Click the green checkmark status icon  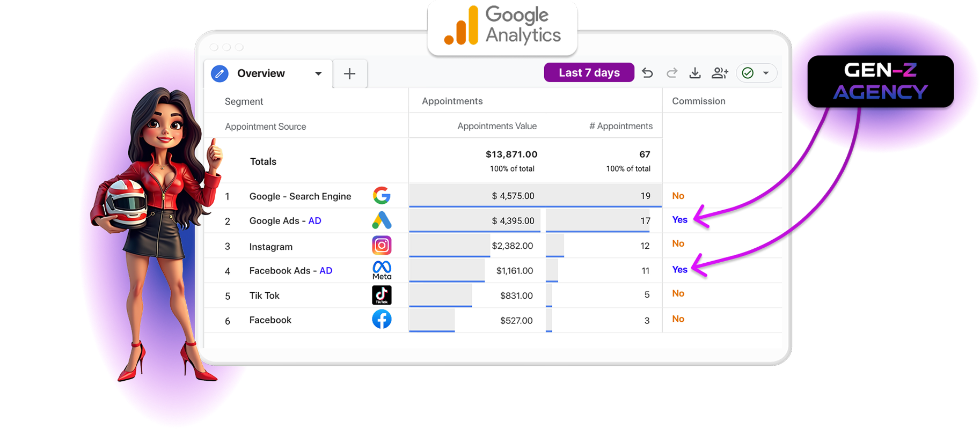tap(748, 73)
